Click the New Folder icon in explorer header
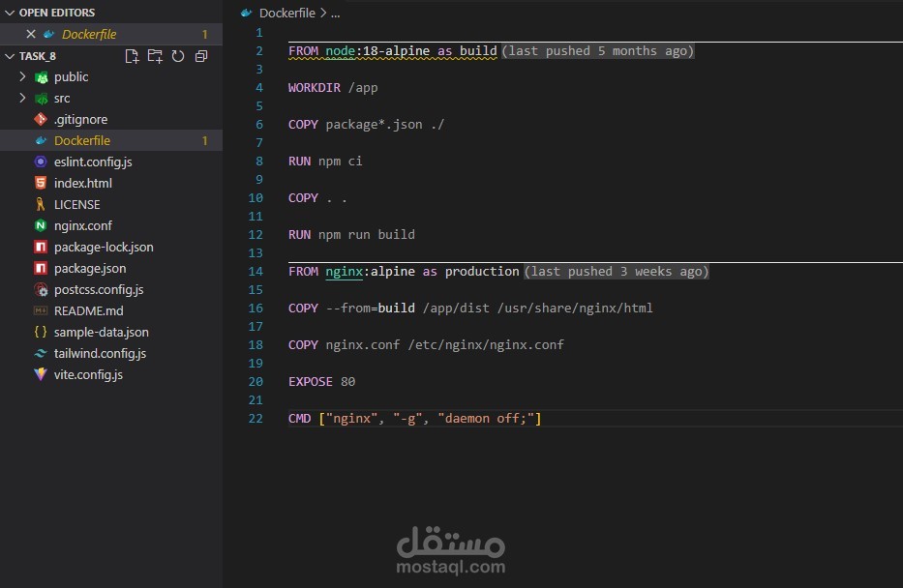 click(155, 56)
